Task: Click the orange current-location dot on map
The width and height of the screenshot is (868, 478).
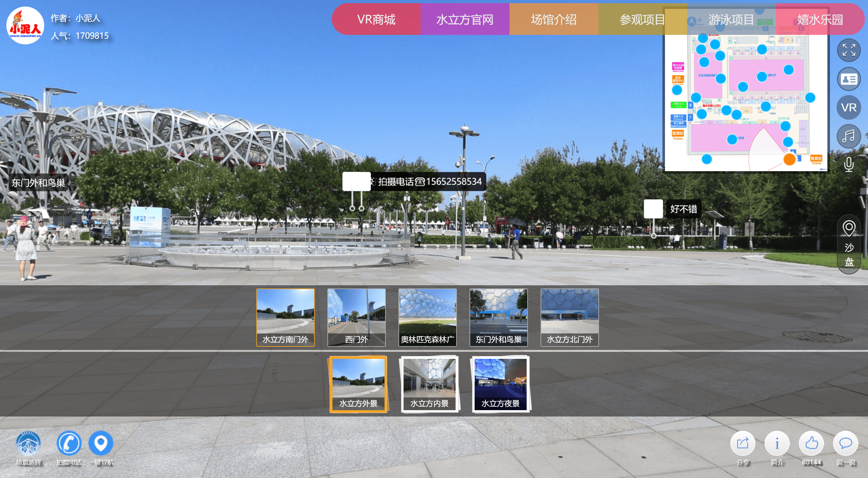Action: [790, 159]
